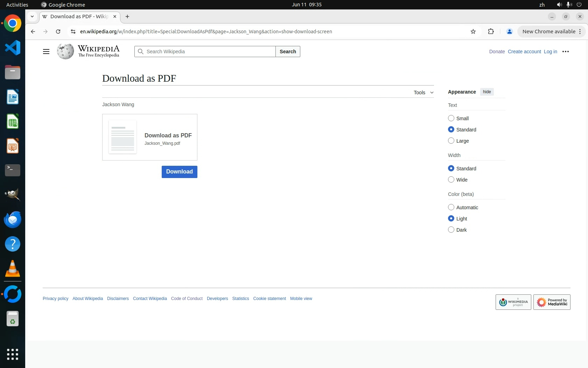The height and width of the screenshot is (368, 588).
Task: Launch Visual Studio Code from dock
Action: click(13, 48)
